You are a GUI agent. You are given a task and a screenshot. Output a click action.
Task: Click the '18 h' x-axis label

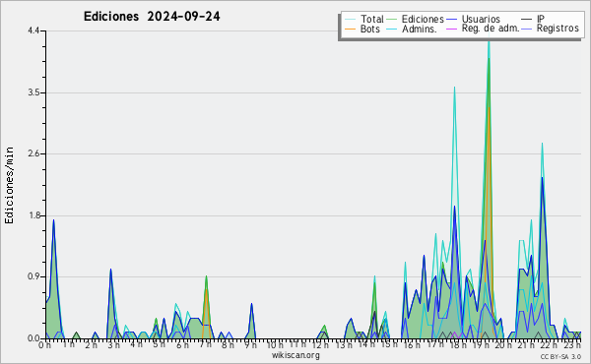(x=458, y=344)
